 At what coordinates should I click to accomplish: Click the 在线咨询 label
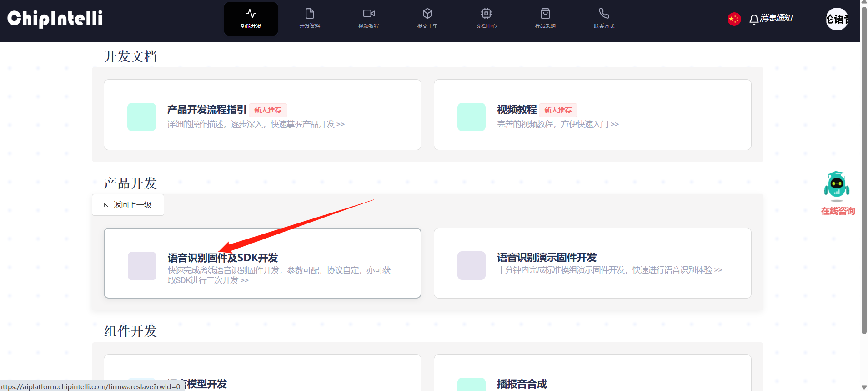pos(838,211)
